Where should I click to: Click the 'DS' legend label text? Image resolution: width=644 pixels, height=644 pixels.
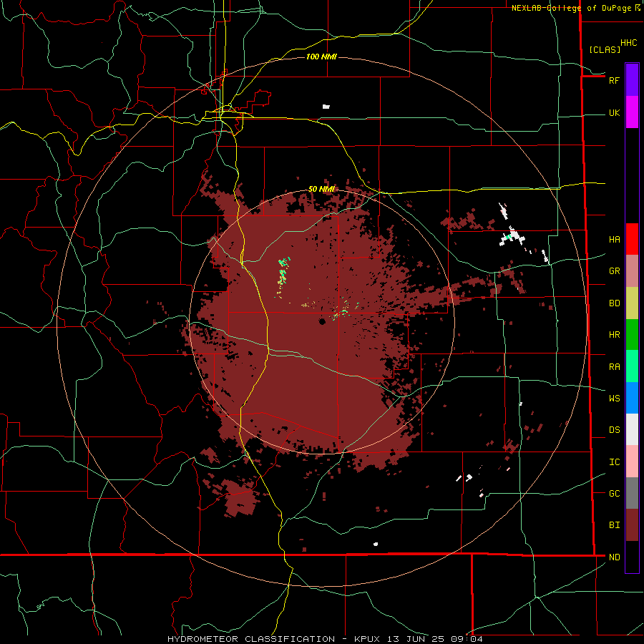click(614, 429)
